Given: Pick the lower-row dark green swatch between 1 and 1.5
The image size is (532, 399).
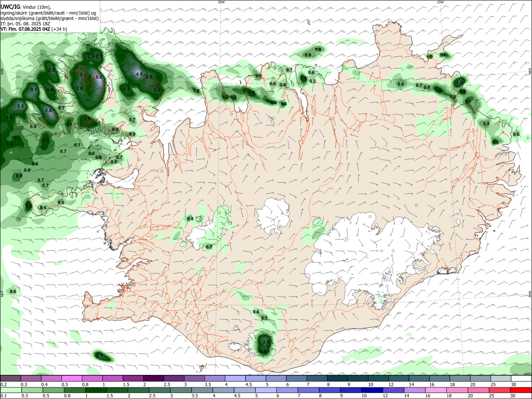Looking at the screenshot, I should (96, 390).
